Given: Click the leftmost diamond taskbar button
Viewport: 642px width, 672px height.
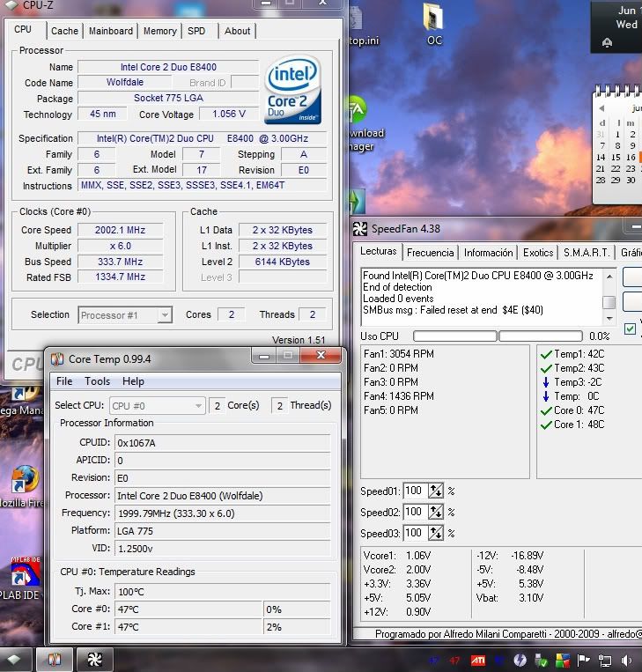Looking at the screenshot, I should pos(14,660).
